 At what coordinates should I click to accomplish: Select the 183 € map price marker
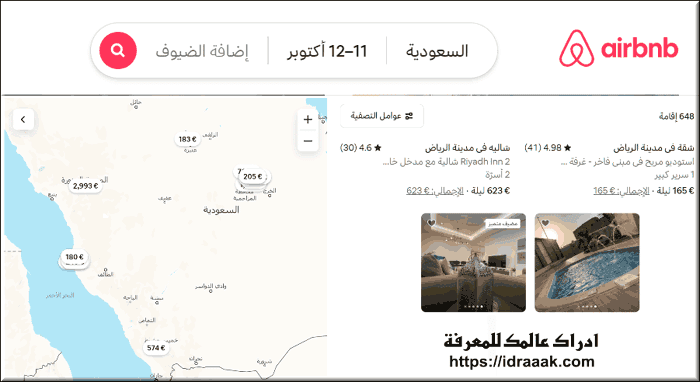188,139
